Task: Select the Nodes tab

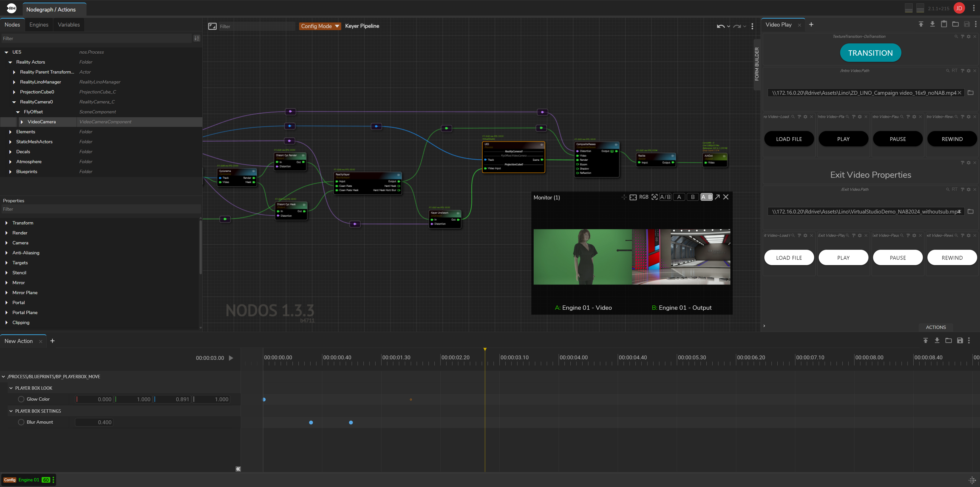Action: pos(12,25)
